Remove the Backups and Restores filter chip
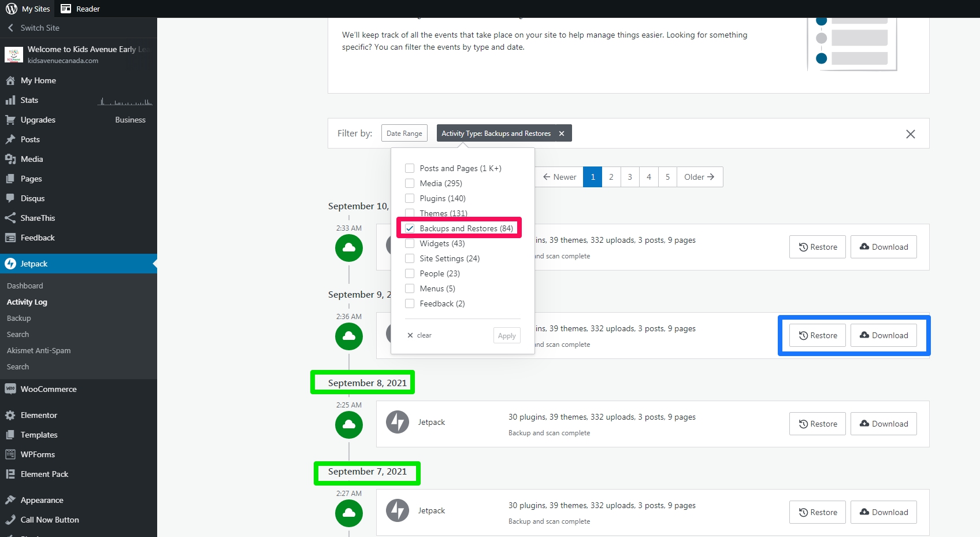Screen dimensions: 980x537 [562, 134]
